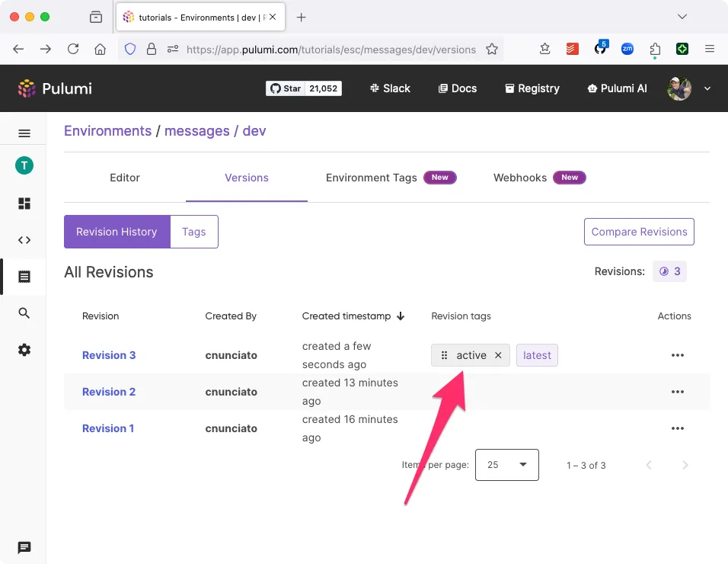Image resolution: width=728 pixels, height=564 pixels.
Task: Select the T organization avatar
Action: (24, 165)
